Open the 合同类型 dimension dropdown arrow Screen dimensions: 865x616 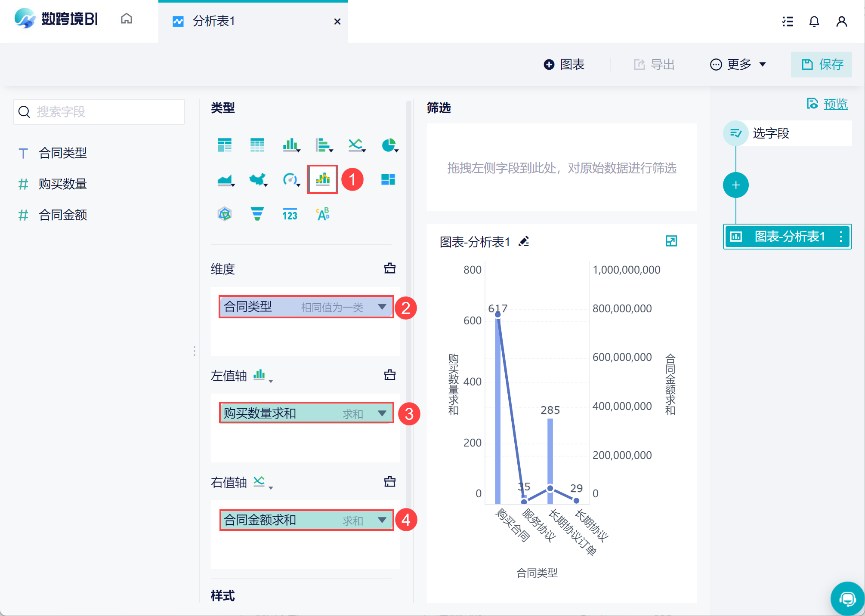(x=382, y=307)
